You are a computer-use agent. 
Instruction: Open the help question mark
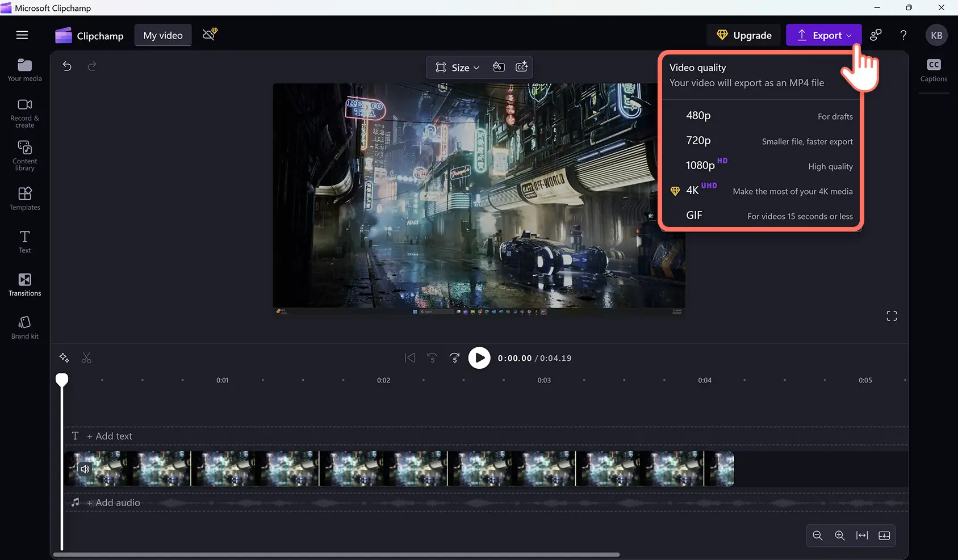(903, 35)
